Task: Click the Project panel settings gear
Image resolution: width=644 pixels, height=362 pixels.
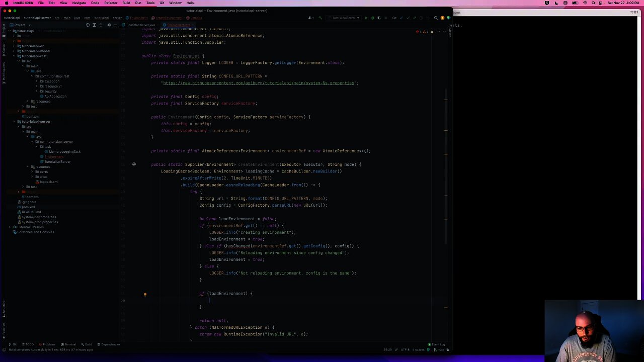Action: (x=109, y=25)
